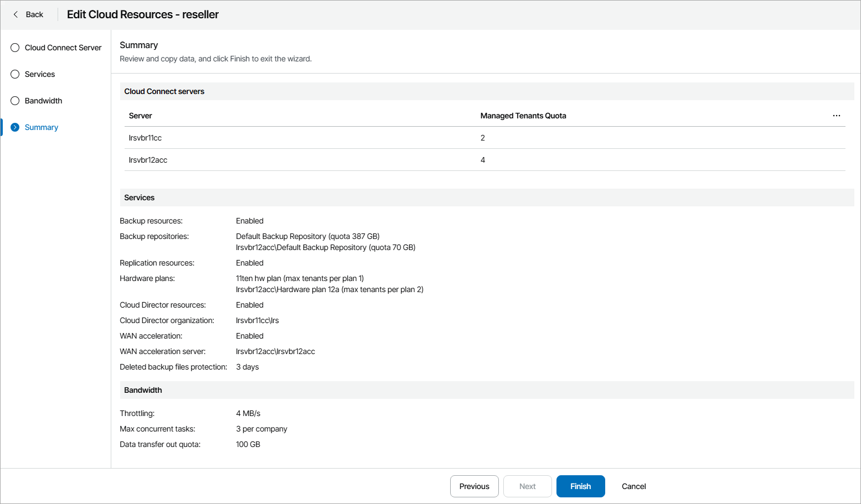
Task: Go to Cloud Connect Server step
Action: click(x=63, y=48)
